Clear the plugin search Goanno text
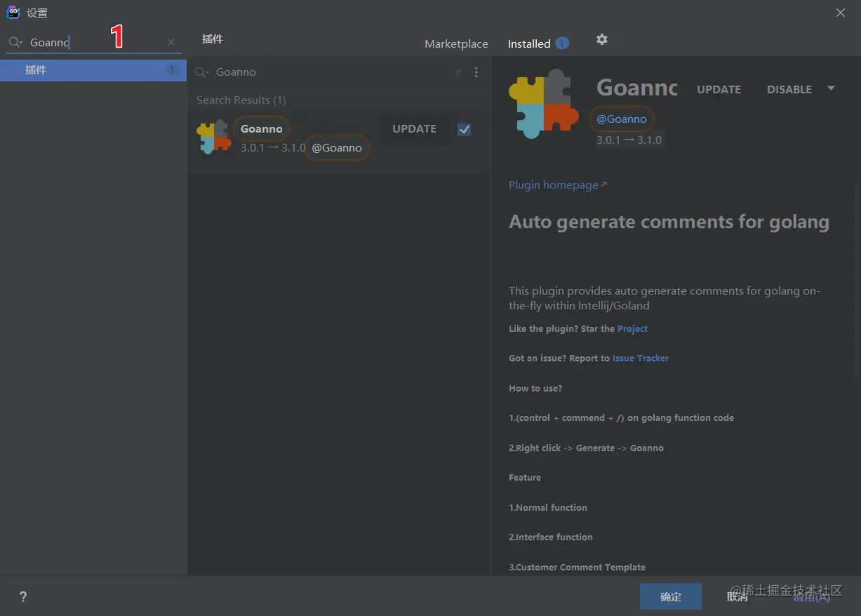The width and height of the screenshot is (861, 616). click(x=458, y=72)
